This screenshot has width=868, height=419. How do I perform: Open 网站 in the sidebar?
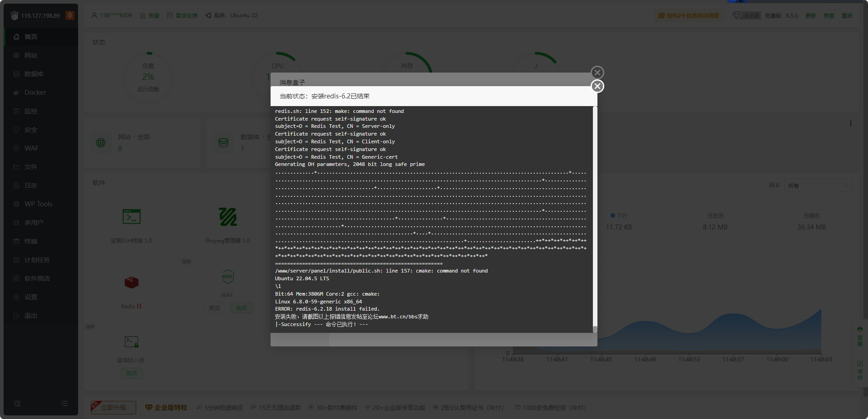click(41, 55)
